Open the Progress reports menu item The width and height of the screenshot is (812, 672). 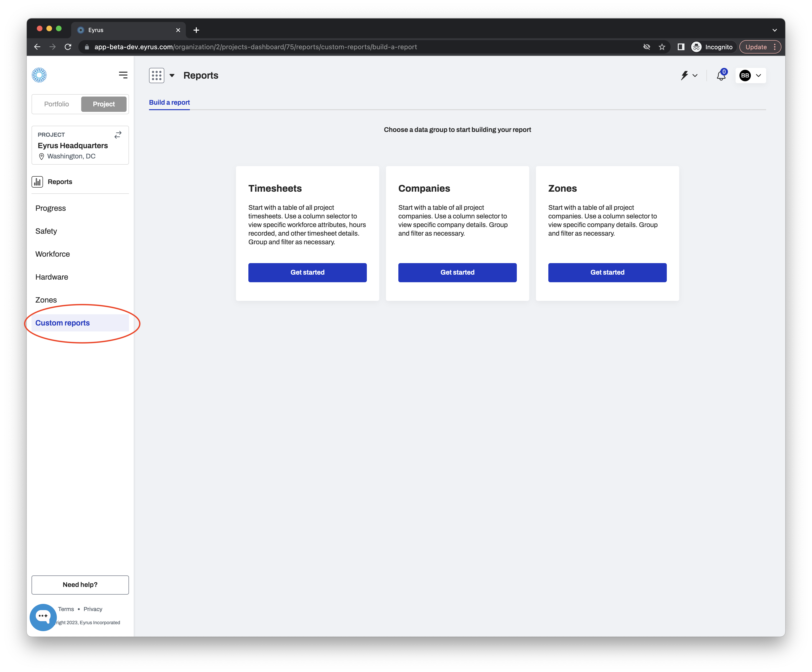80,208
